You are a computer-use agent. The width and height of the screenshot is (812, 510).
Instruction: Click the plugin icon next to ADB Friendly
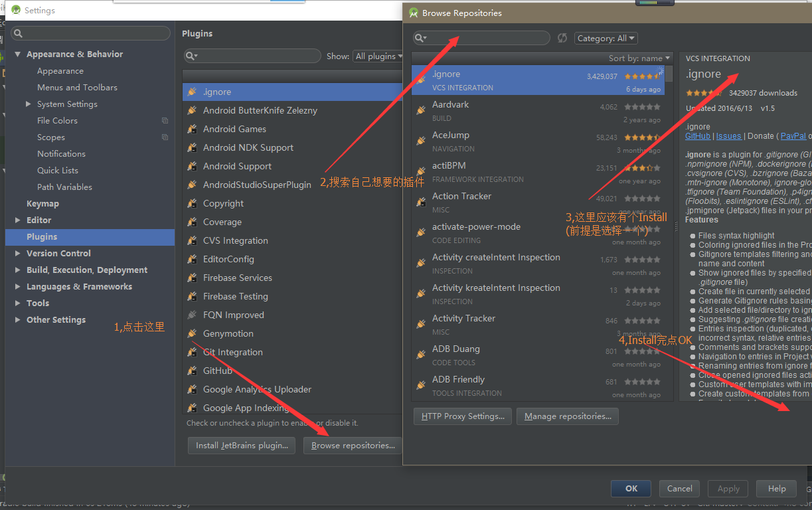420,385
